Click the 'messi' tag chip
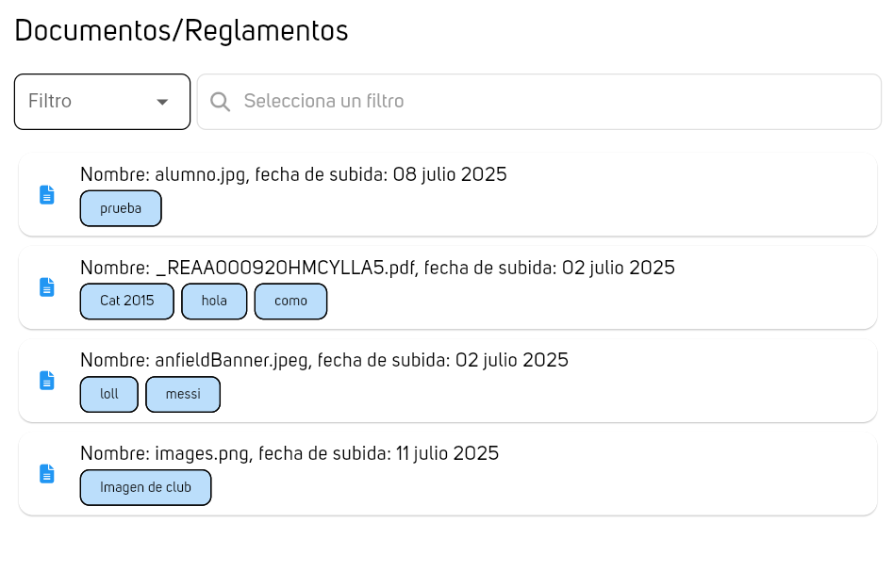This screenshot has height=588, width=893. coord(183,395)
